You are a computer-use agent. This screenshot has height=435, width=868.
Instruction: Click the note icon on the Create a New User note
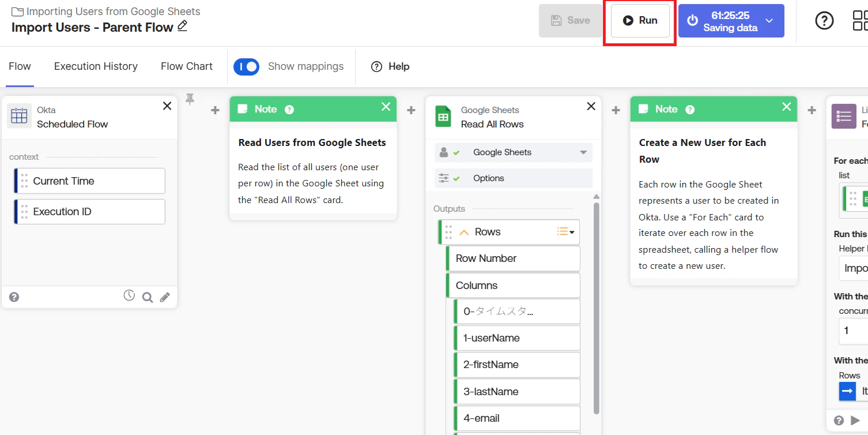[643, 109]
